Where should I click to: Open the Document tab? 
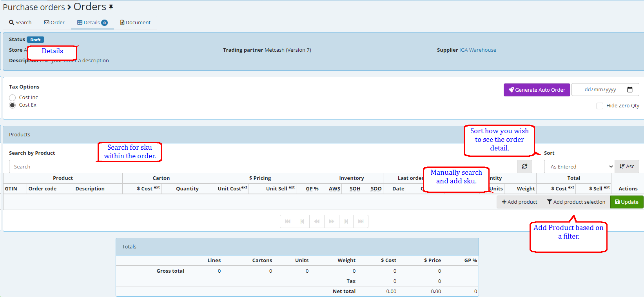coord(135,22)
